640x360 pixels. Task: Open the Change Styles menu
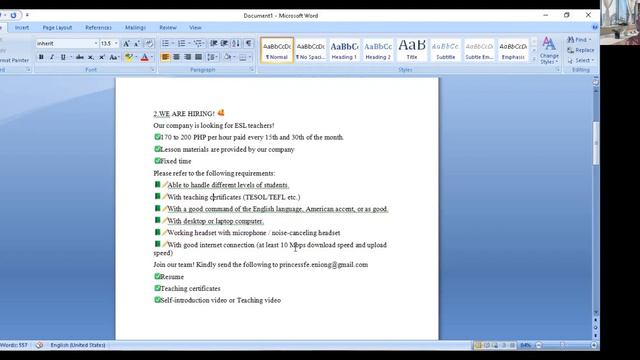click(549, 51)
